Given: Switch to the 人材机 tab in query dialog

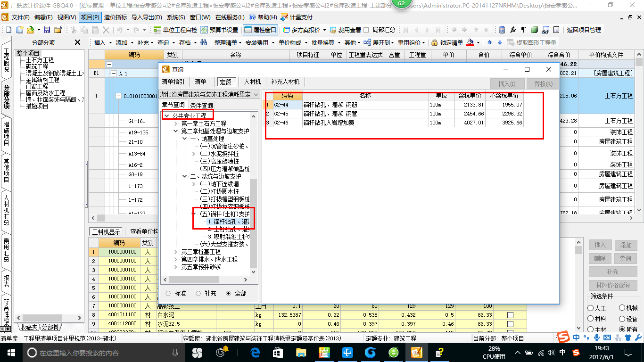Looking at the screenshot, I should (252, 82).
